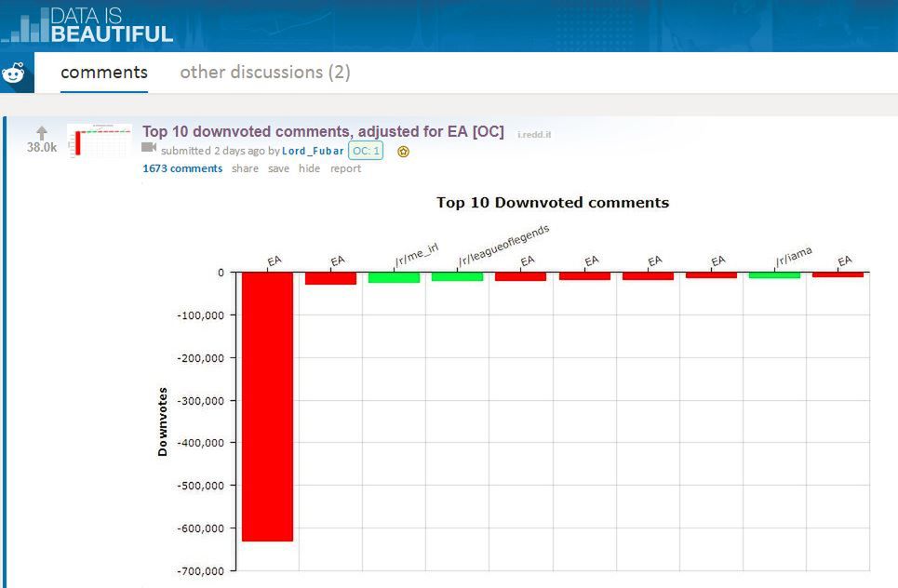Click the green /r/iama bar
Image resolution: width=898 pixels, height=588 pixels.
[774, 275]
